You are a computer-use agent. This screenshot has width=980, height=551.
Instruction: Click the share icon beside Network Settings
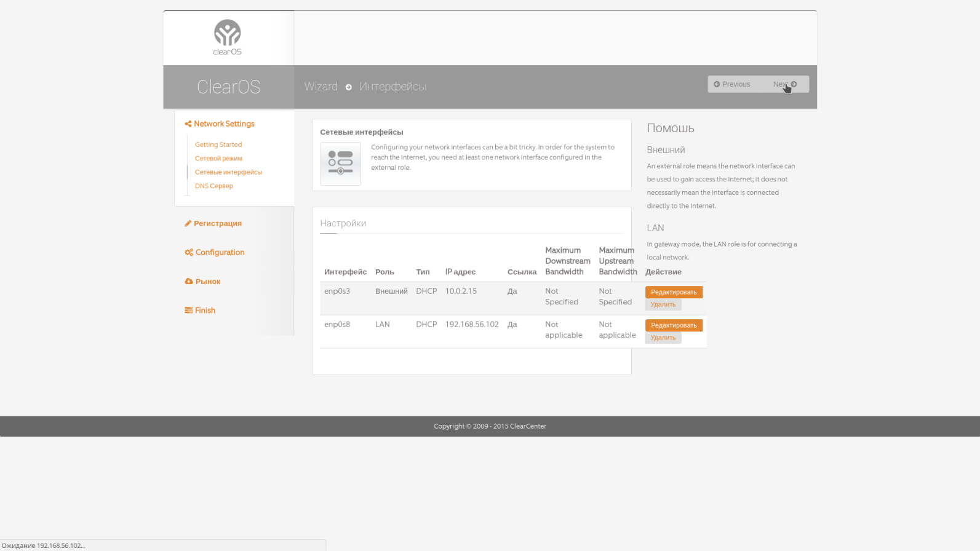tap(188, 124)
